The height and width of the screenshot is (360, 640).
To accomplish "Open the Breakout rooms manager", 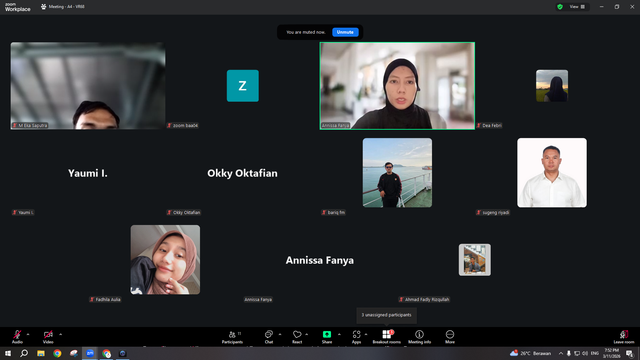I will (387, 337).
